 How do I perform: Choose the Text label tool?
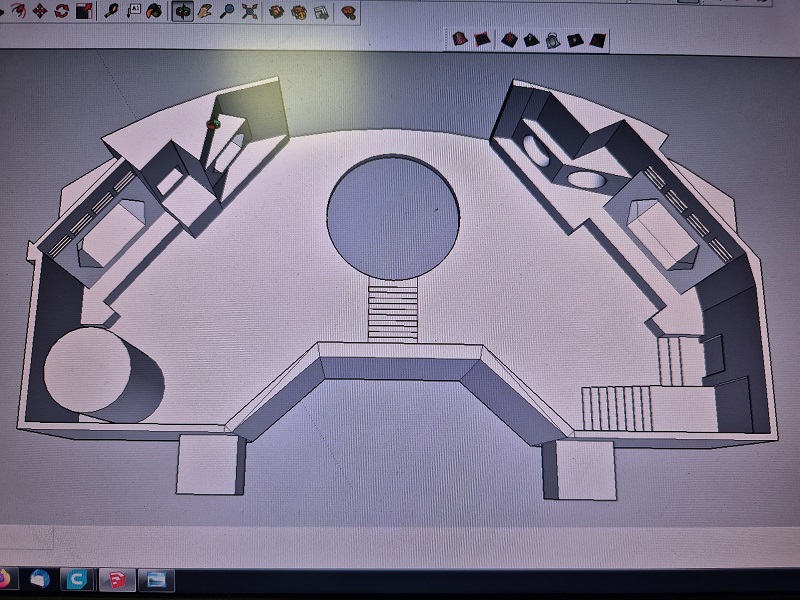coord(135,11)
